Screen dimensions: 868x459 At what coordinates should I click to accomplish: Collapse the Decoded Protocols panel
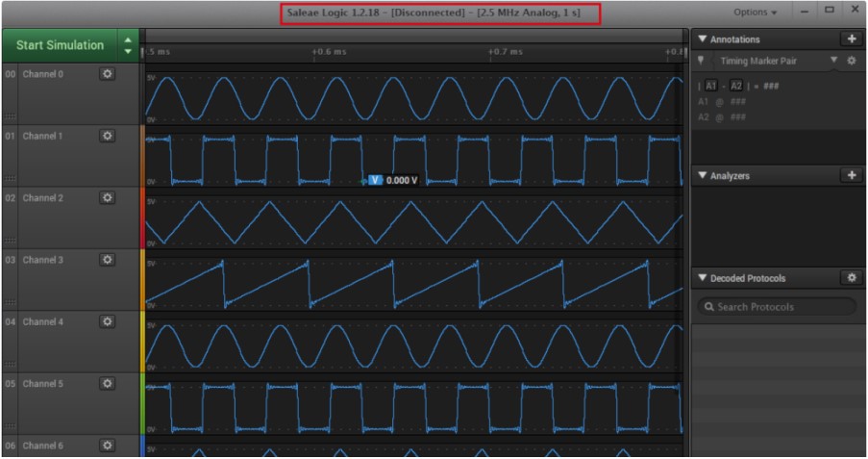click(703, 278)
